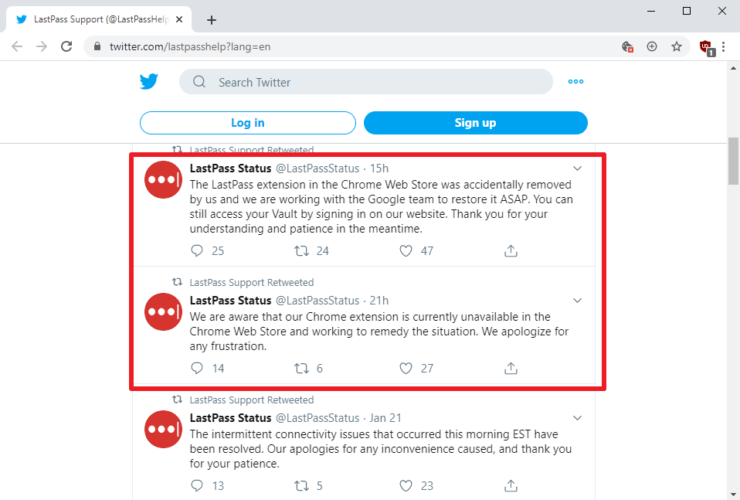740x500 pixels.
Task: Click the Log in button
Action: click(247, 123)
